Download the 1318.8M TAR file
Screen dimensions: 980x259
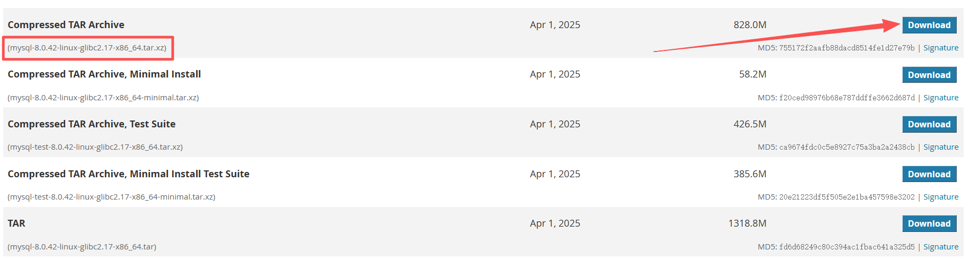(929, 223)
